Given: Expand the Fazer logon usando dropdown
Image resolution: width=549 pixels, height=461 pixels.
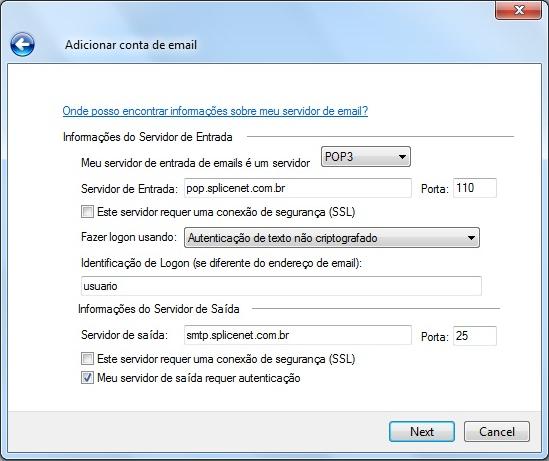Looking at the screenshot, I should click(332, 238).
